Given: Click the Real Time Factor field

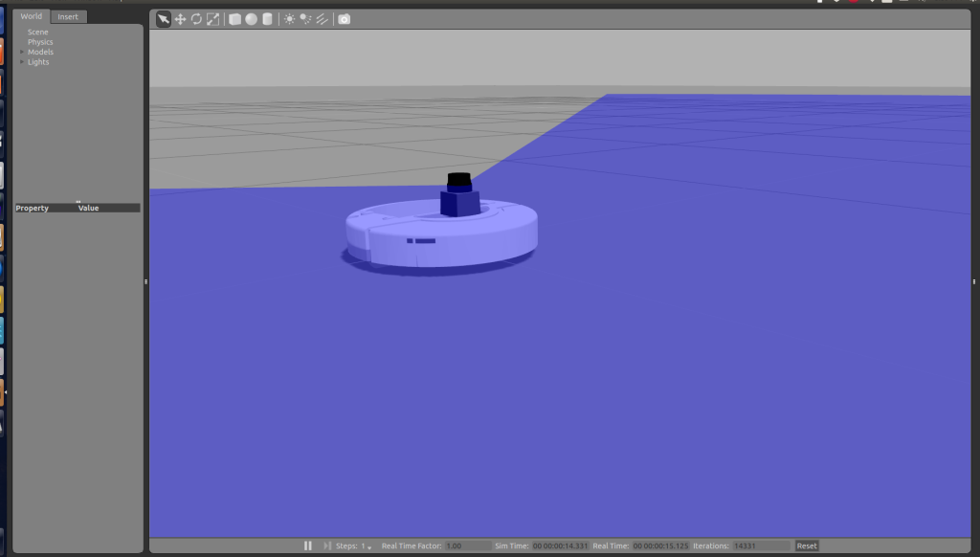Looking at the screenshot, I should [x=457, y=546].
